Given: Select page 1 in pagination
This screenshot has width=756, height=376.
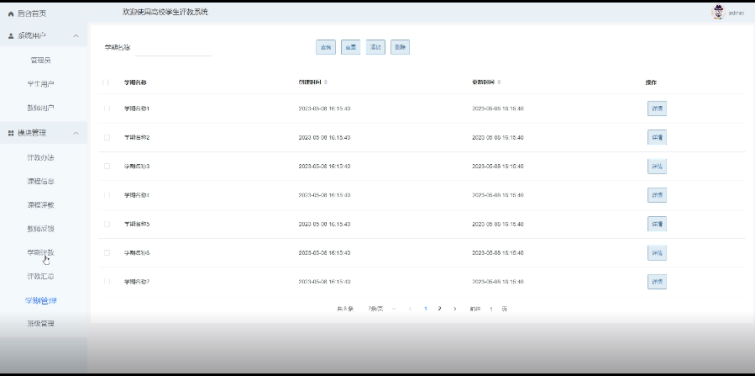Looking at the screenshot, I should coord(425,309).
